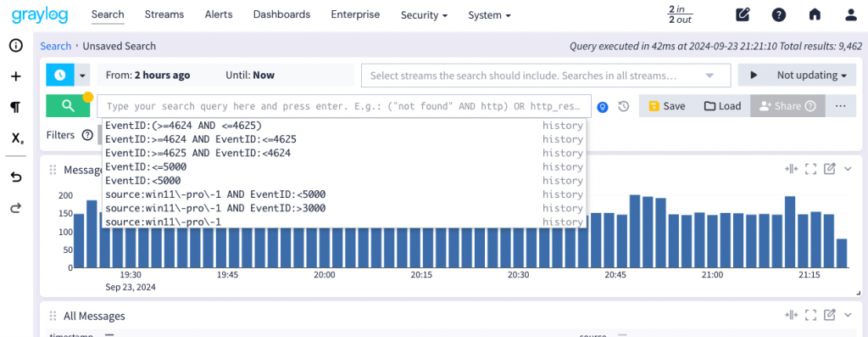Select history entry EventID:>=4624 AND EventID:<=4625
Viewport: 868px width, 337px height.
343,139
